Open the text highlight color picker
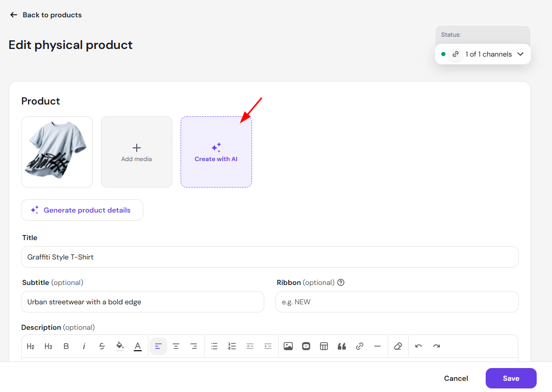Screen dimensions: 552x392 click(120, 346)
